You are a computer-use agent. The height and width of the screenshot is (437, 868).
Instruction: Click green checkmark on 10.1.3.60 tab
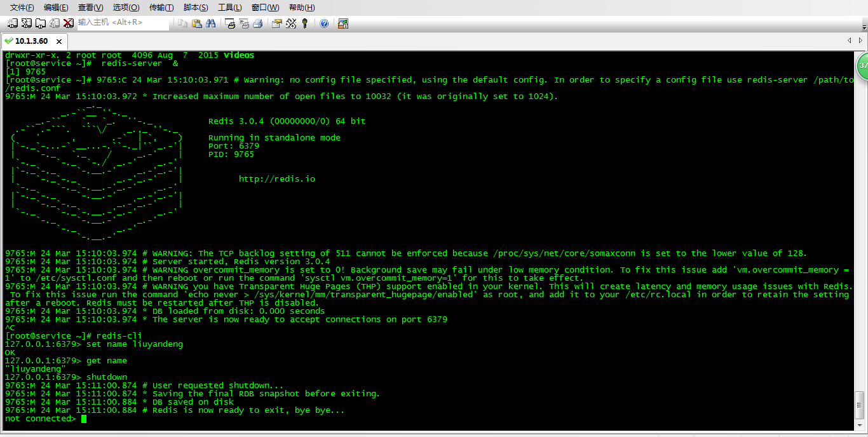tap(8, 41)
